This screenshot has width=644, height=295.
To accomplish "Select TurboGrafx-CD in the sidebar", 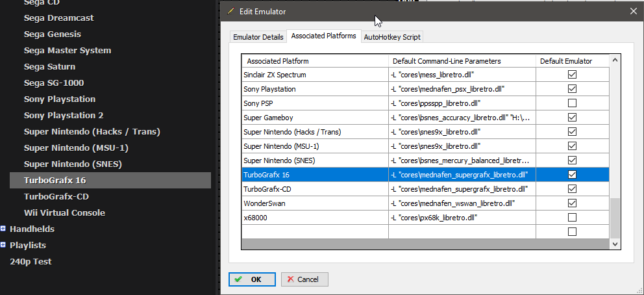I will click(x=56, y=197).
